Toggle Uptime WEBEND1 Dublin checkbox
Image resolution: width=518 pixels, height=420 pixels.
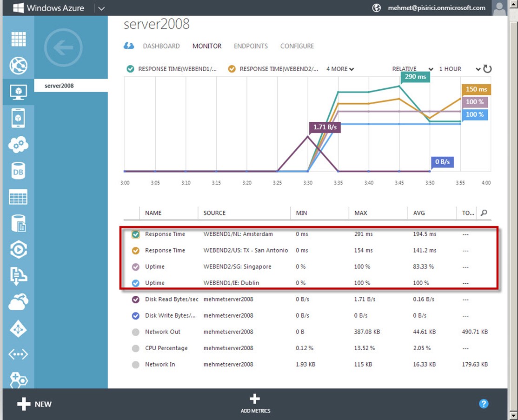coord(136,283)
